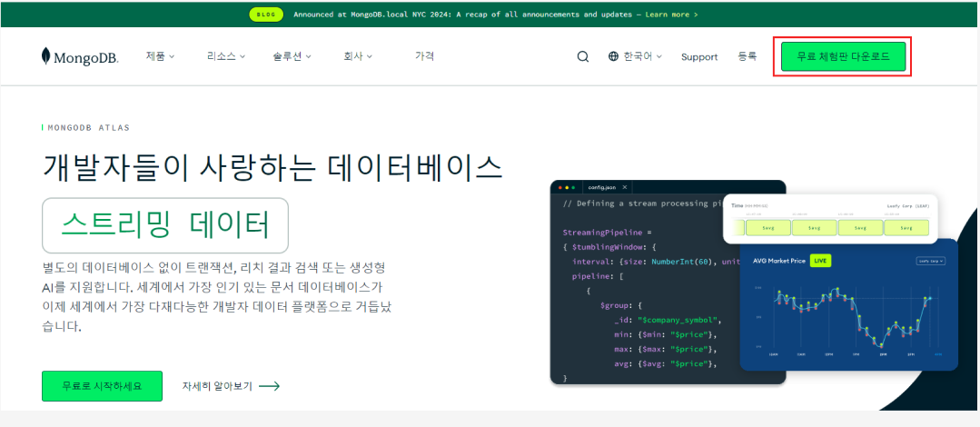Click the StreamingPipeline code line

[x=608, y=232]
